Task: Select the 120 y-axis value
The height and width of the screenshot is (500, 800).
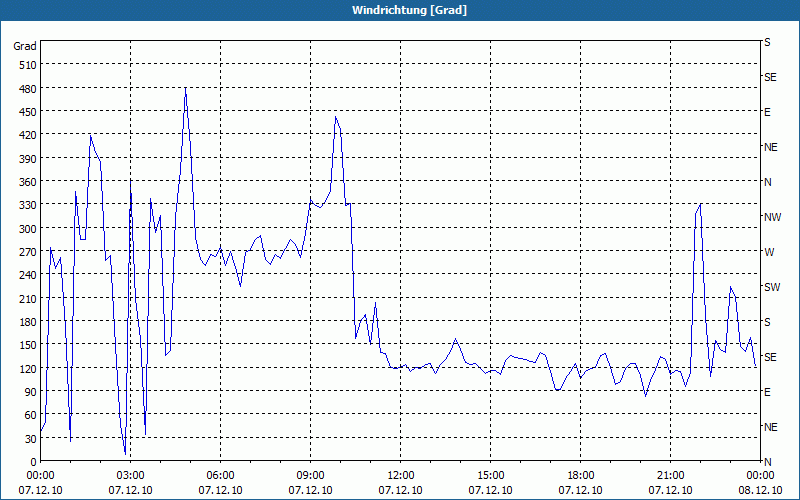Action: 28,368
